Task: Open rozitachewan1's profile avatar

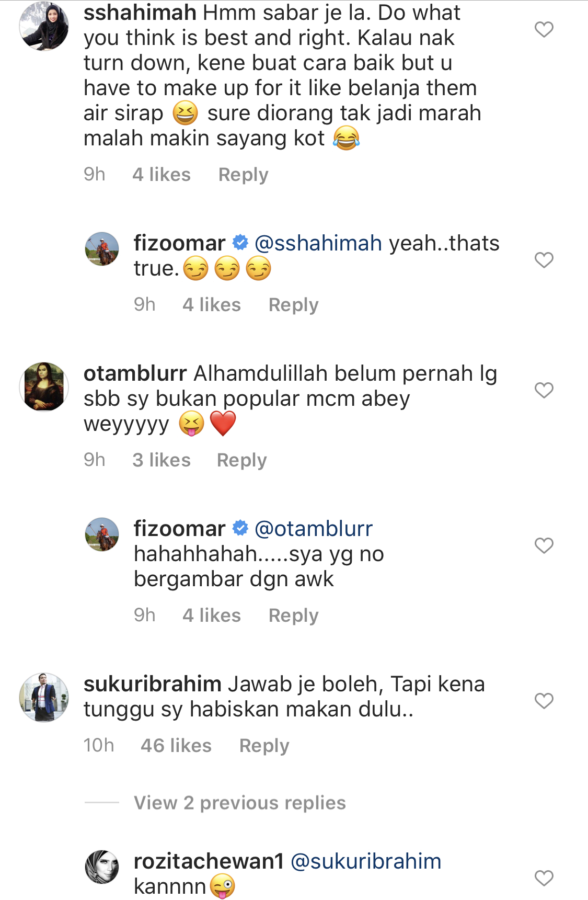Action: [102, 867]
